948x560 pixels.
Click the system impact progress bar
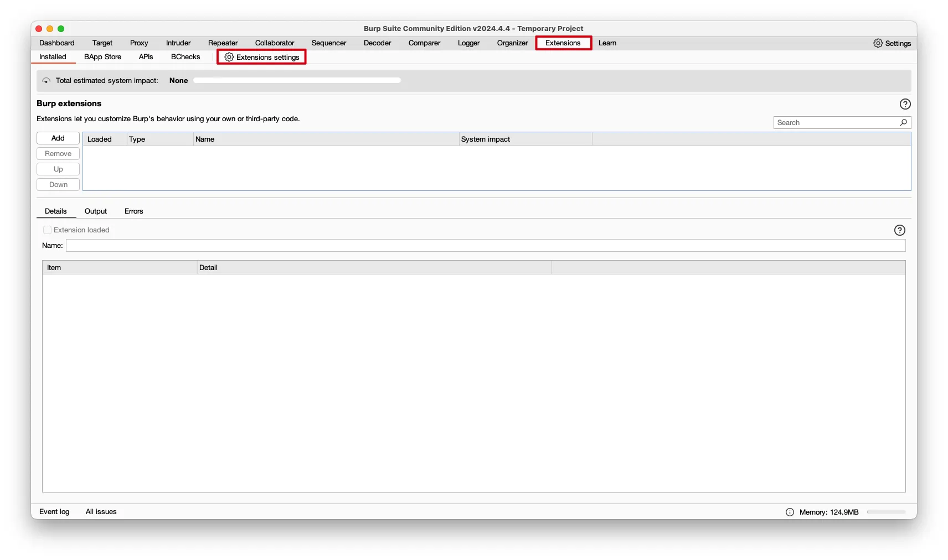point(297,81)
